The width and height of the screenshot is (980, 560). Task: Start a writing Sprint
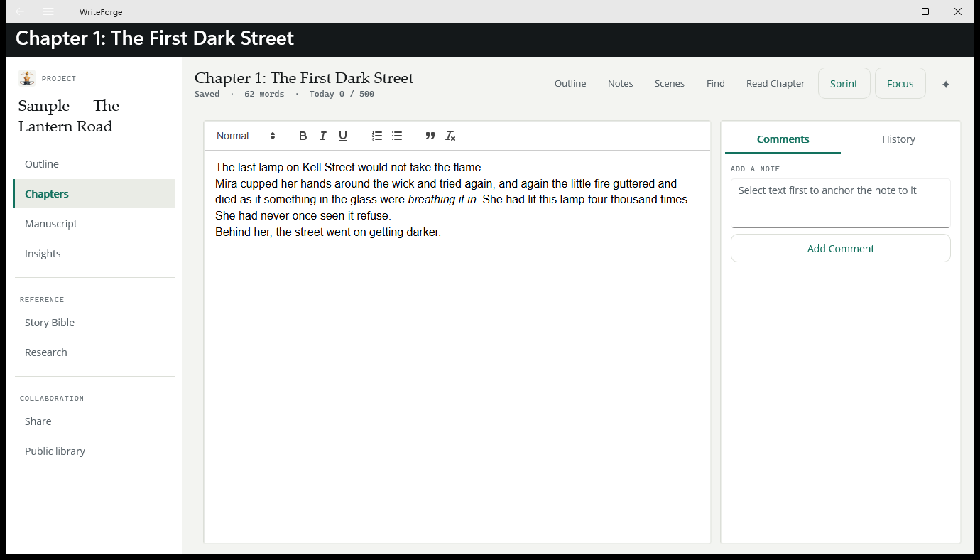coord(844,83)
